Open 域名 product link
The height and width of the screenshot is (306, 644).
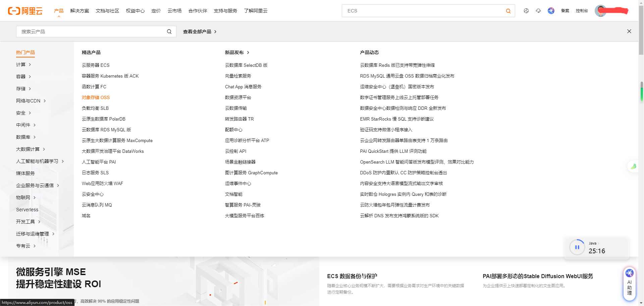86,216
